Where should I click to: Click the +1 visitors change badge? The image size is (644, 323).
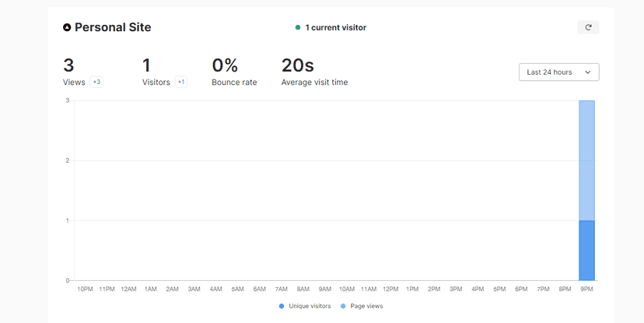(180, 82)
